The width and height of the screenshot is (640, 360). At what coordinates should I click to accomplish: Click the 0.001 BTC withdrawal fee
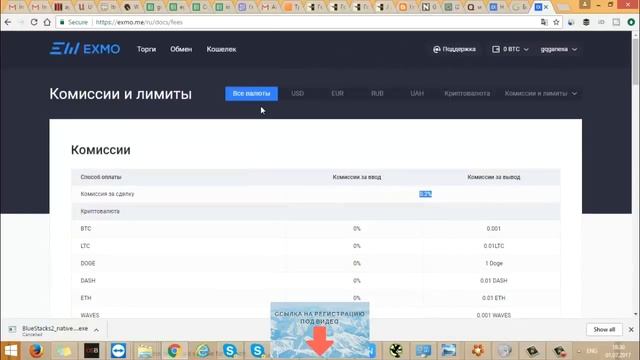pos(493,229)
